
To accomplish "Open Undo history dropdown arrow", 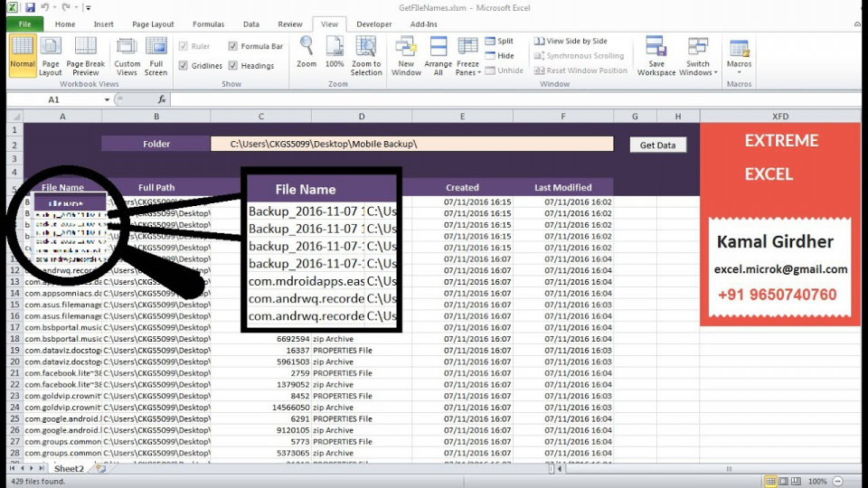I will [x=54, y=8].
